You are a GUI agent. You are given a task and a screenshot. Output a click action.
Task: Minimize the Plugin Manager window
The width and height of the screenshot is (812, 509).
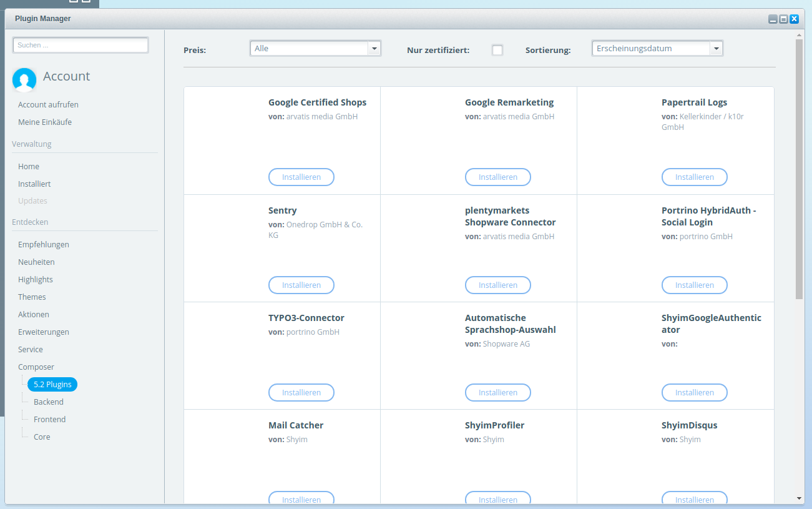(x=773, y=19)
